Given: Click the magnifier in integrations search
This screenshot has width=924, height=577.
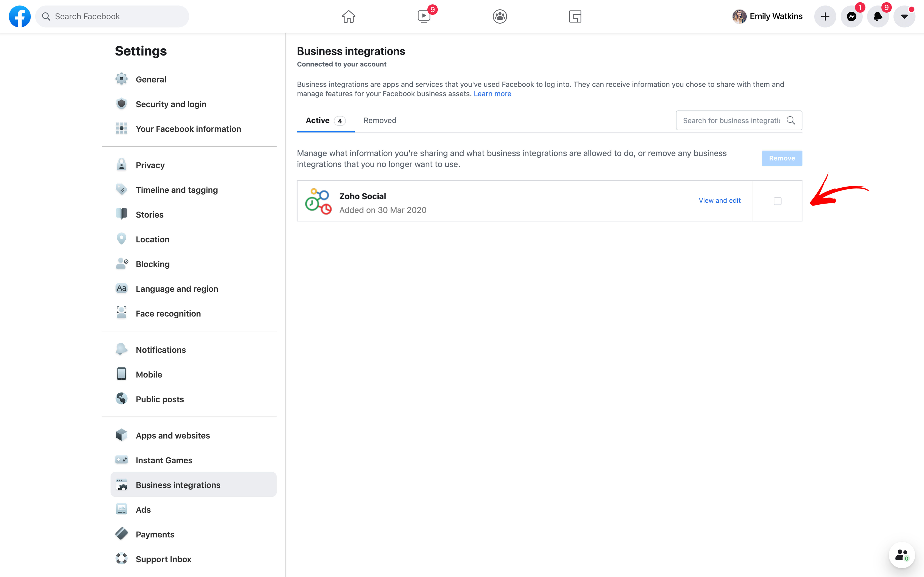Looking at the screenshot, I should point(791,121).
